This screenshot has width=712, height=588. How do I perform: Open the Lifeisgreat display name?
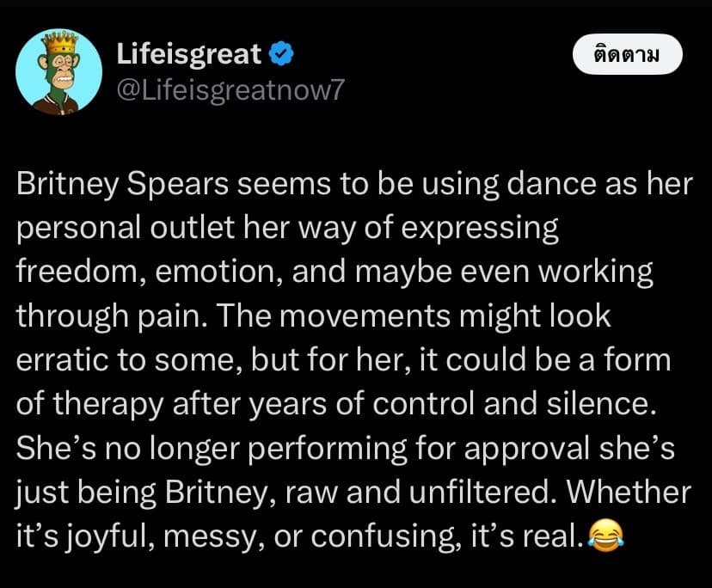[189, 55]
